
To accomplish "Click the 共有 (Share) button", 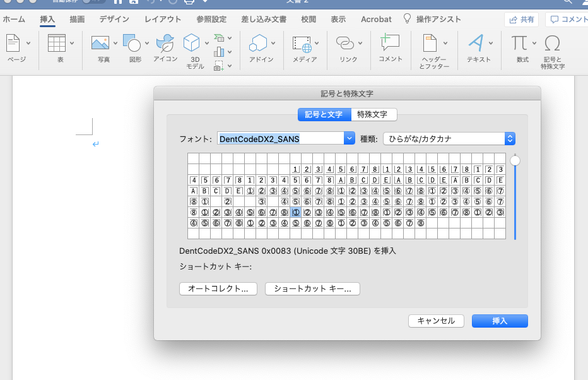I will (x=522, y=20).
